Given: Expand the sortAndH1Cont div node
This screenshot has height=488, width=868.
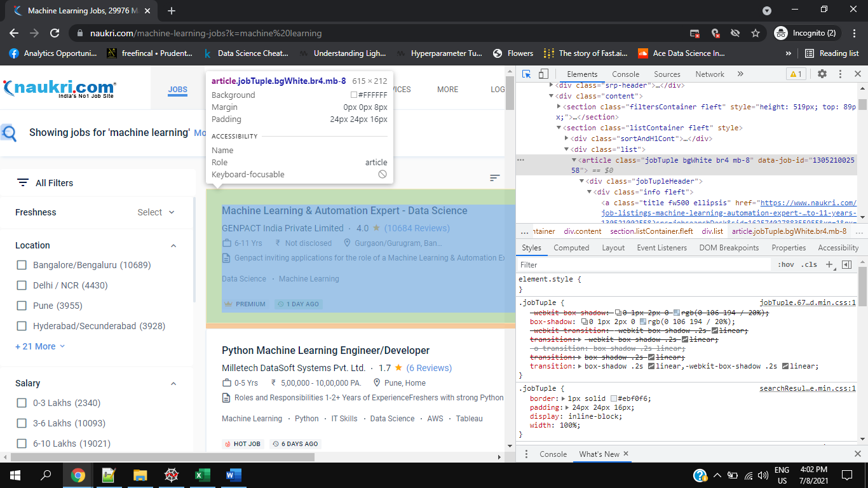Looking at the screenshot, I should point(567,138).
